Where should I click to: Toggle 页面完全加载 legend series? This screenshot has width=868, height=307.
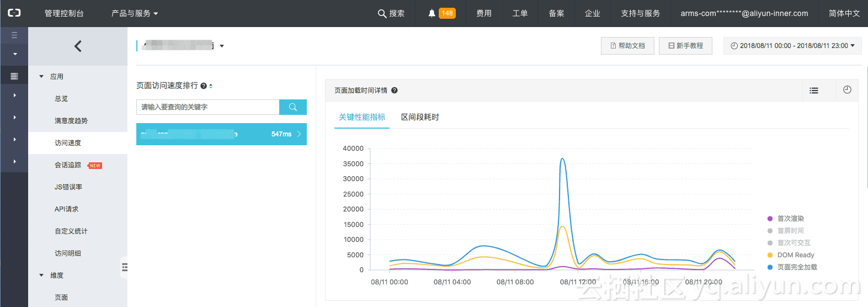[x=792, y=267]
